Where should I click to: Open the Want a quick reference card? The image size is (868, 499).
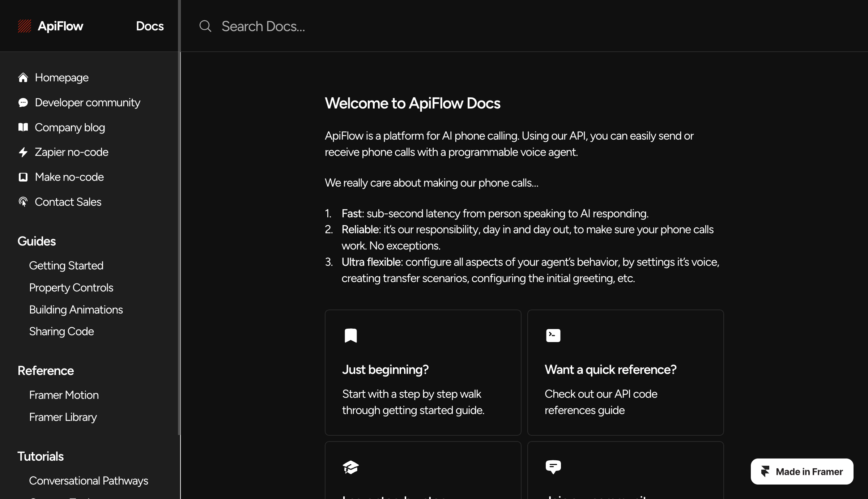[x=625, y=372]
